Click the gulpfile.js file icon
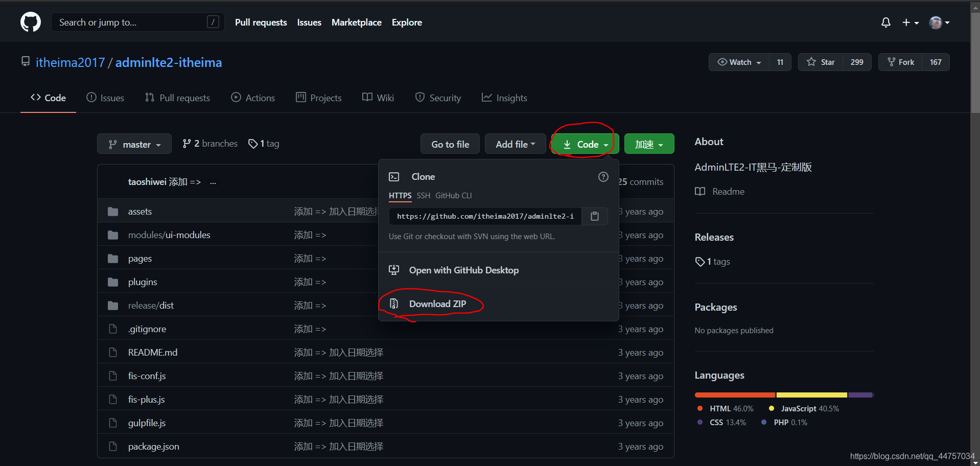The image size is (980, 466). (113, 423)
